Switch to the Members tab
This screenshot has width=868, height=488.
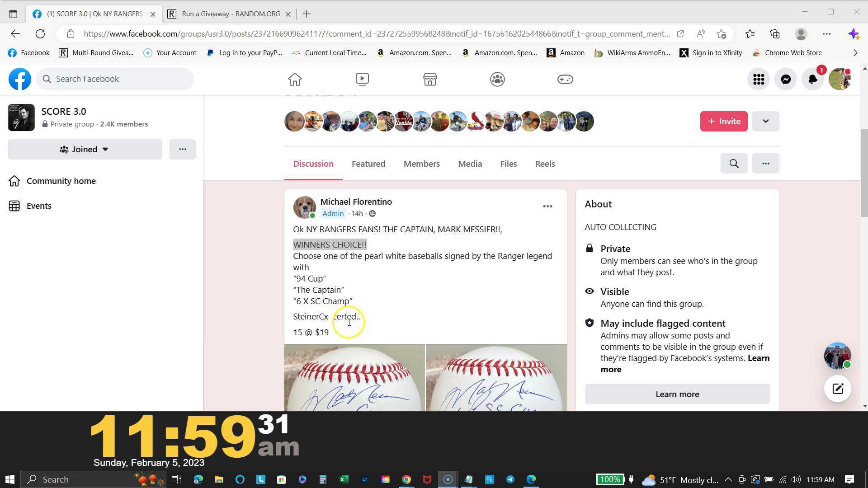coord(421,164)
